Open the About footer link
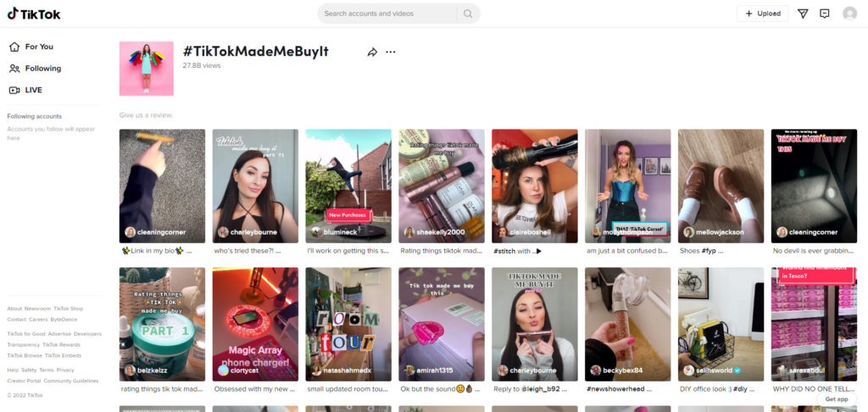Viewport: 868px width, 412px height. 14,309
